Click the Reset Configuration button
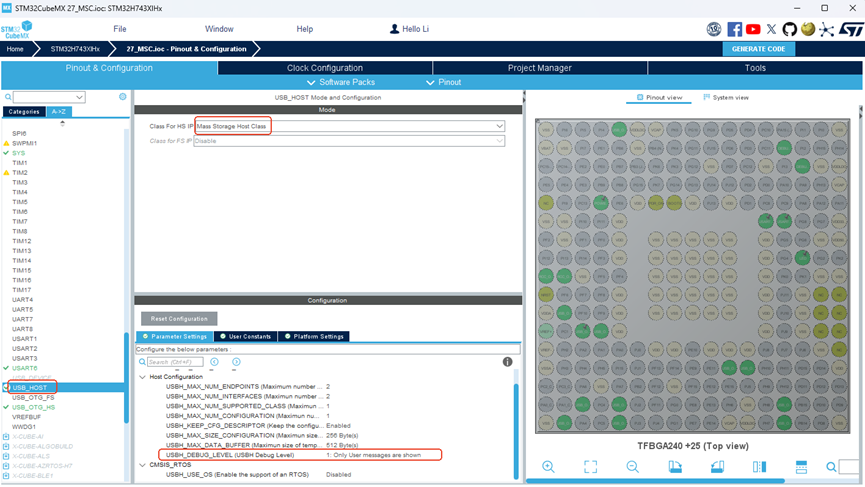This screenshot has width=865, height=487. (x=179, y=319)
